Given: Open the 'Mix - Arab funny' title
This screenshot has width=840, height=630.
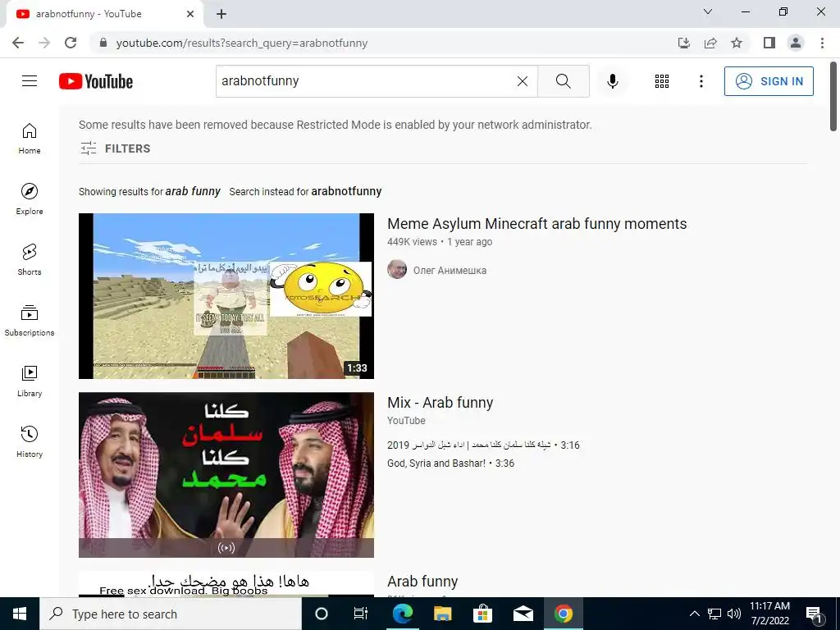Looking at the screenshot, I should tap(441, 402).
